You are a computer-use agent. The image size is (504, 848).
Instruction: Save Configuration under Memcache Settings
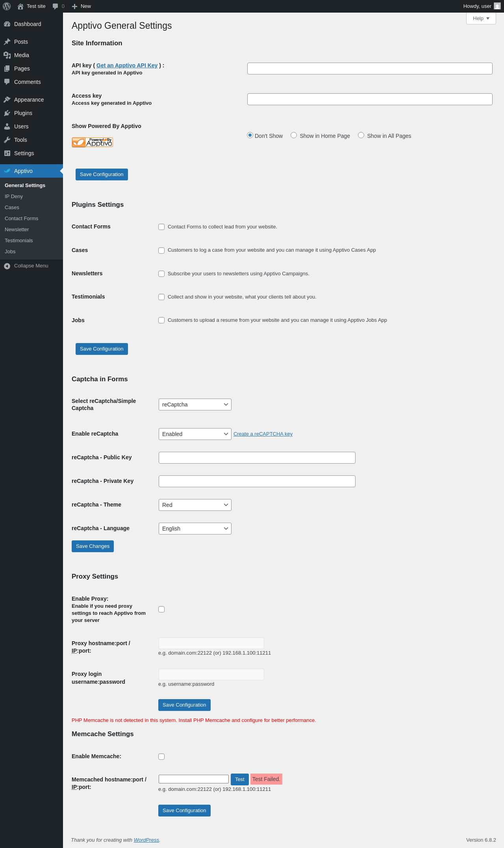tap(184, 811)
